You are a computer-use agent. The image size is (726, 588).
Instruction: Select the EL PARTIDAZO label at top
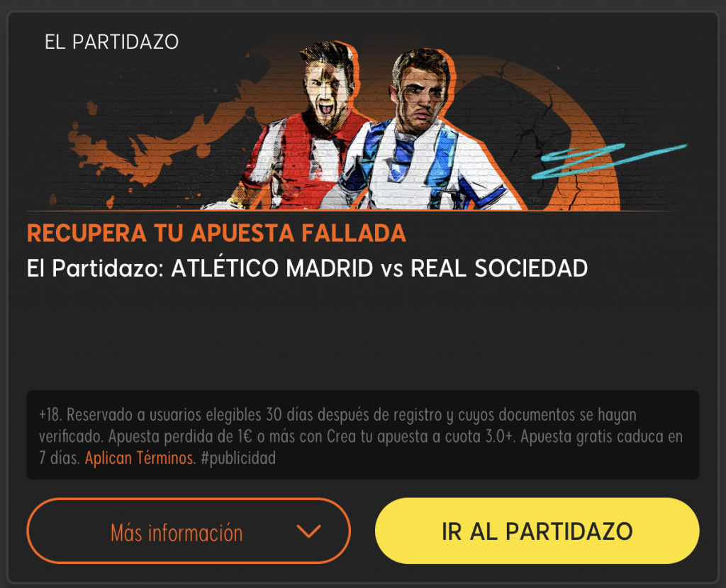coord(111,42)
